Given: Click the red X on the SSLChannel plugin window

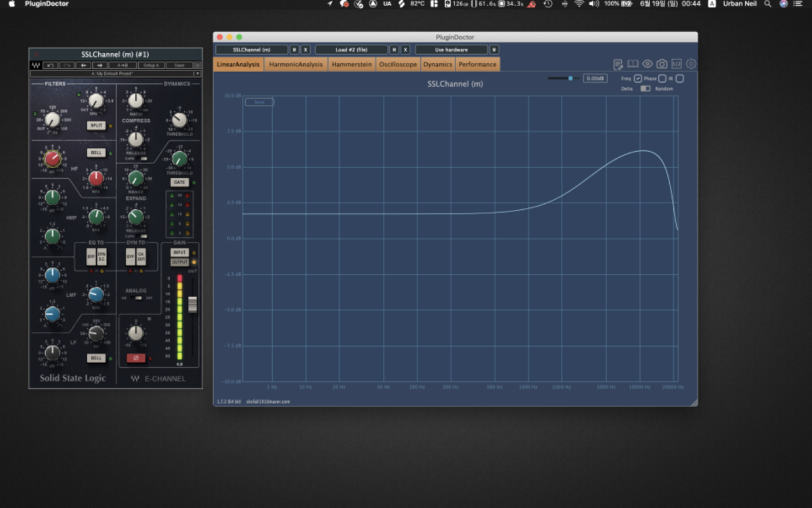Looking at the screenshot, I should tap(37, 54).
